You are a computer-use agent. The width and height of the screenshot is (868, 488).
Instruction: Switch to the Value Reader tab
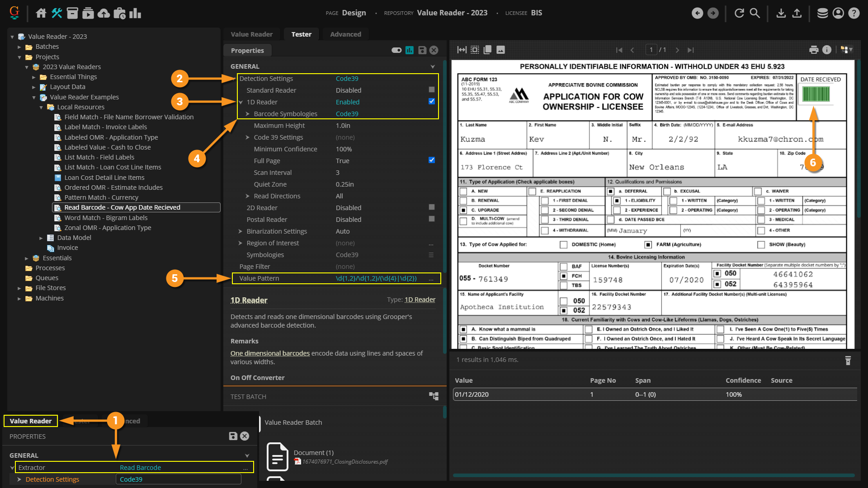[x=251, y=34]
